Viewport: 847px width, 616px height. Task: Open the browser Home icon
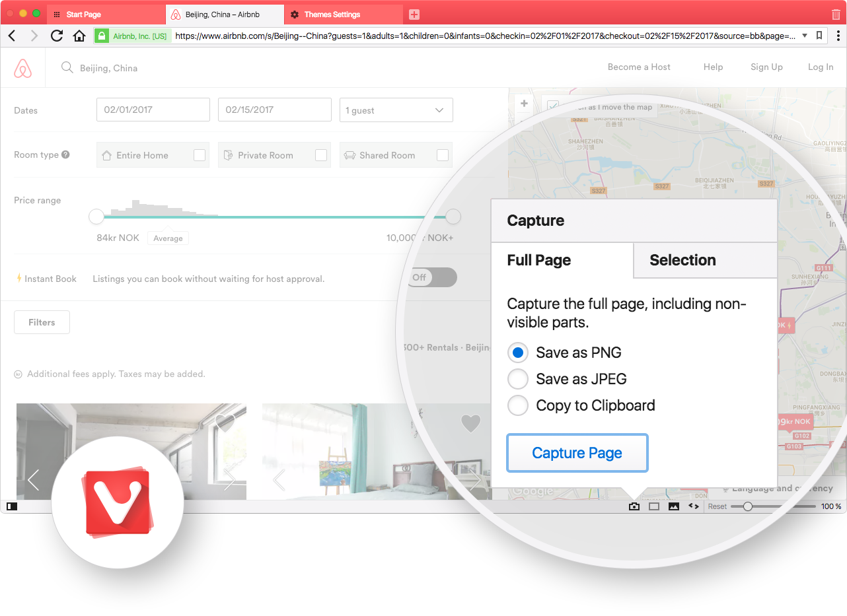(79, 35)
